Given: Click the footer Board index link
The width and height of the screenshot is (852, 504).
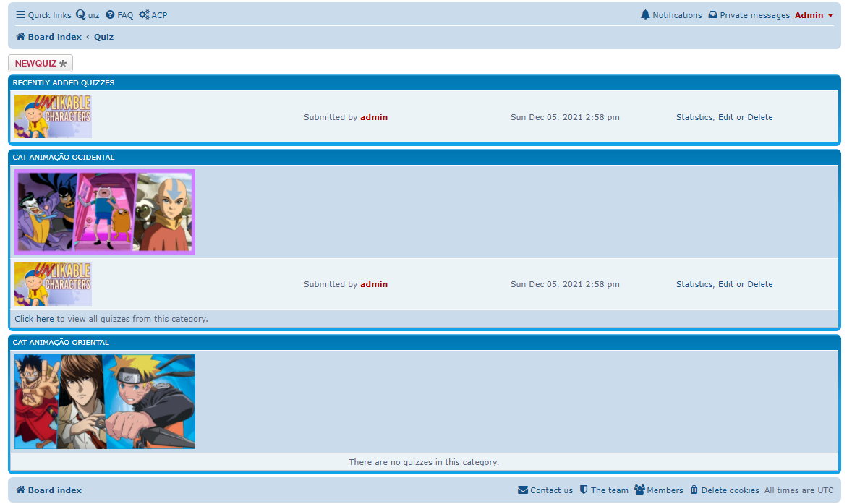Looking at the screenshot, I should coord(49,490).
